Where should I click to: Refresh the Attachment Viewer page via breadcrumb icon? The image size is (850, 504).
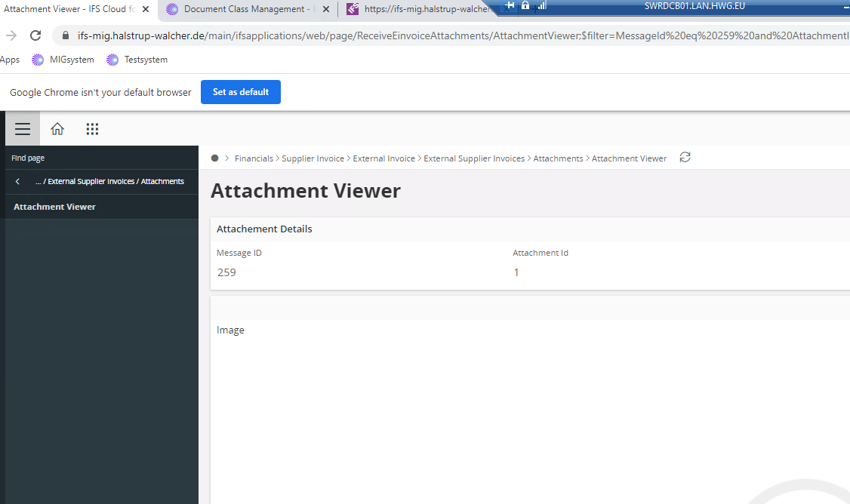click(x=685, y=157)
